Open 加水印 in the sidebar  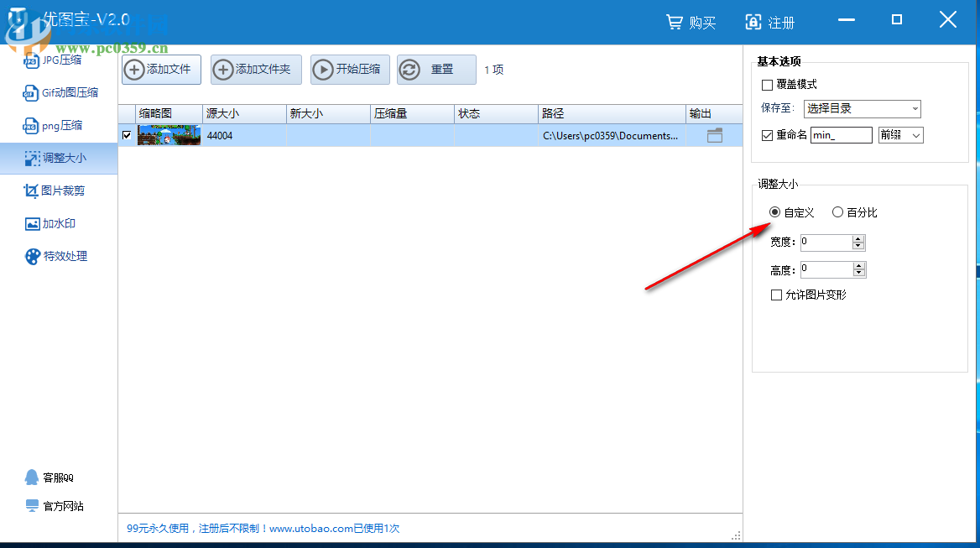pos(50,223)
